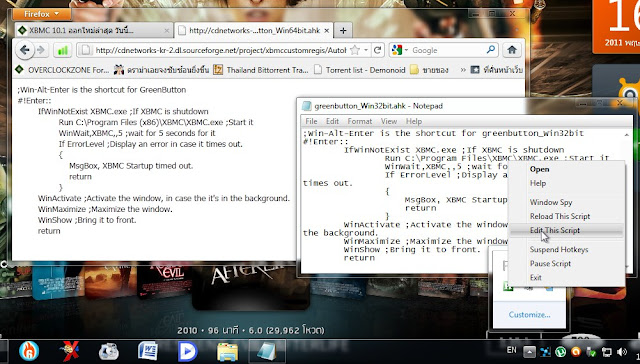Close XBMC 10.1 Firefox tab
640x364 pixels.
point(167,31)
